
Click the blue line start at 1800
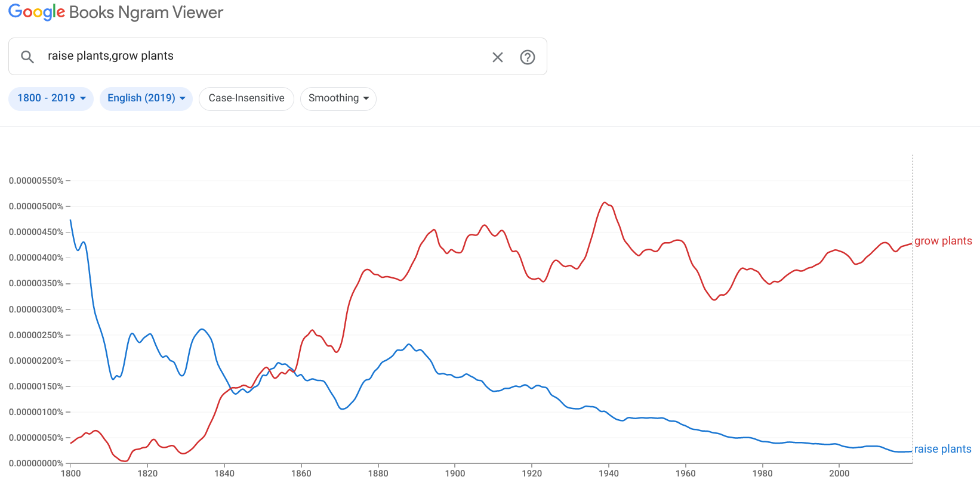71,221
